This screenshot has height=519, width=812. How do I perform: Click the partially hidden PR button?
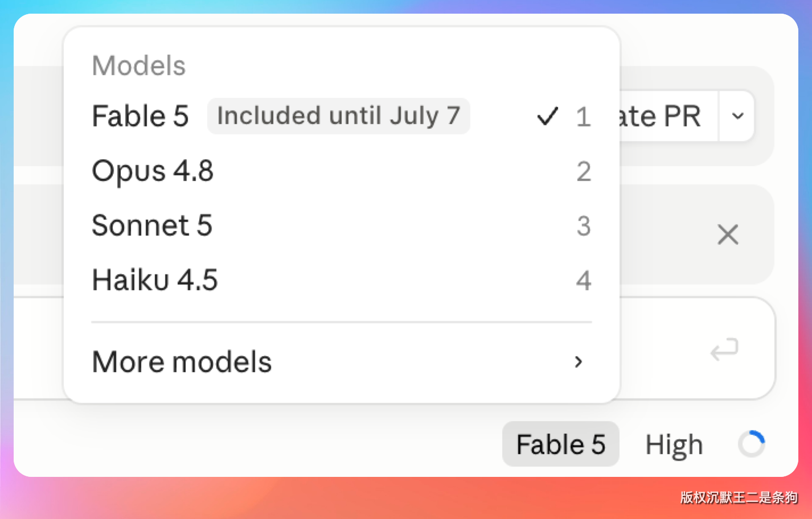coord(669,116)
